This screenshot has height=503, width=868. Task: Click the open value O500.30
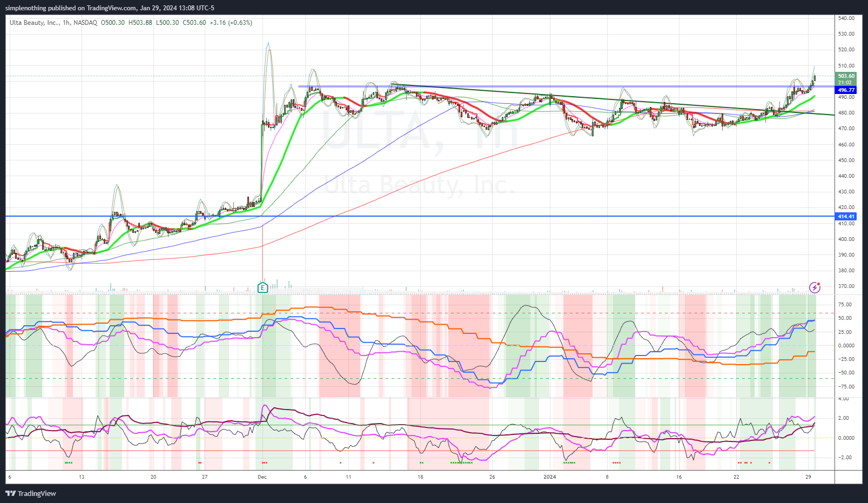[x=113, y=23]
